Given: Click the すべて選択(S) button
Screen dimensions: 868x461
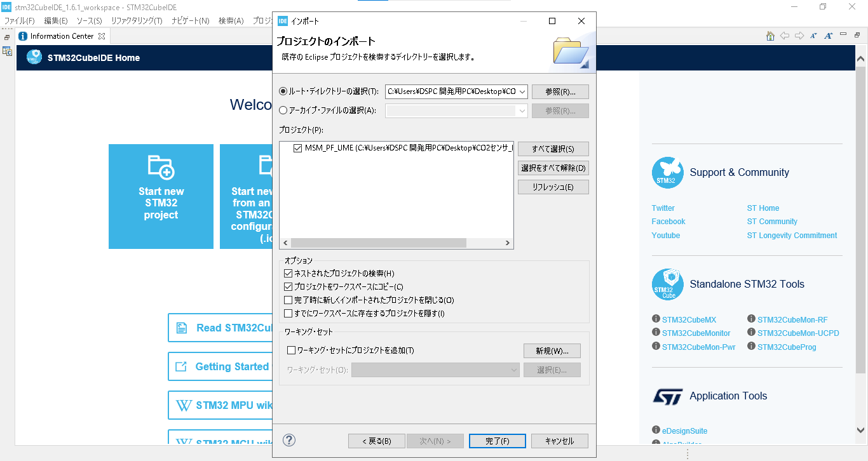Looking at the screenshot, I should pos(553,149).
